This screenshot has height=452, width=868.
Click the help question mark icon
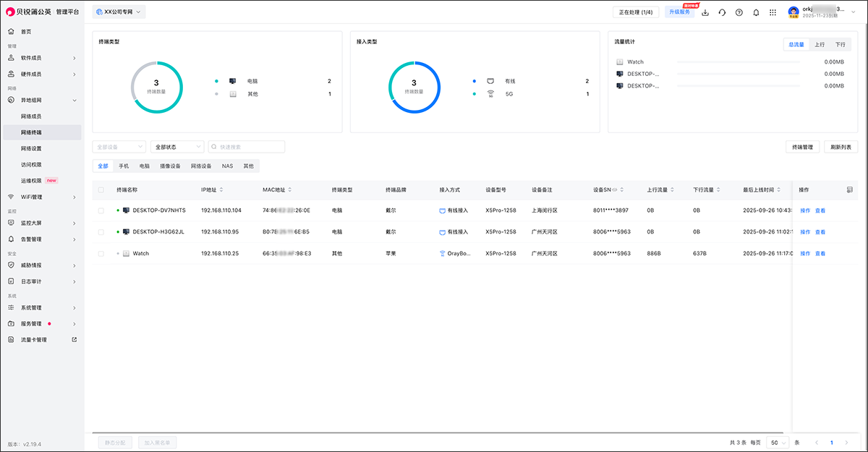tap(739, 12)
